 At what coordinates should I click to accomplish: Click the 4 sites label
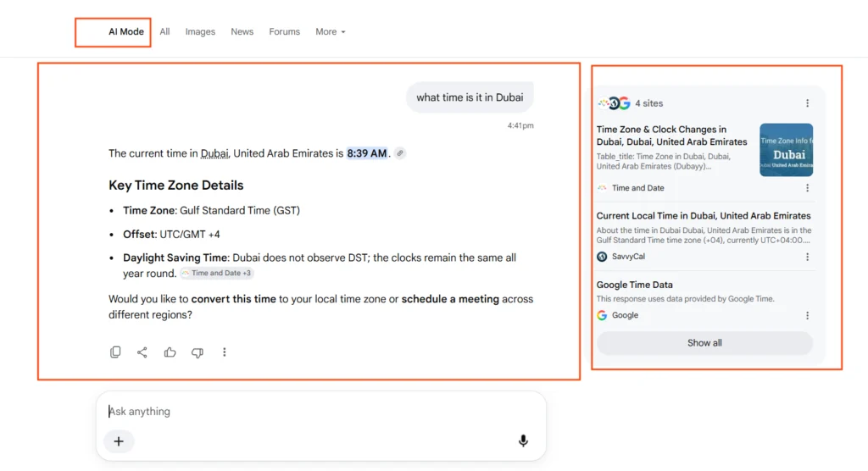[x=648, y=103]
